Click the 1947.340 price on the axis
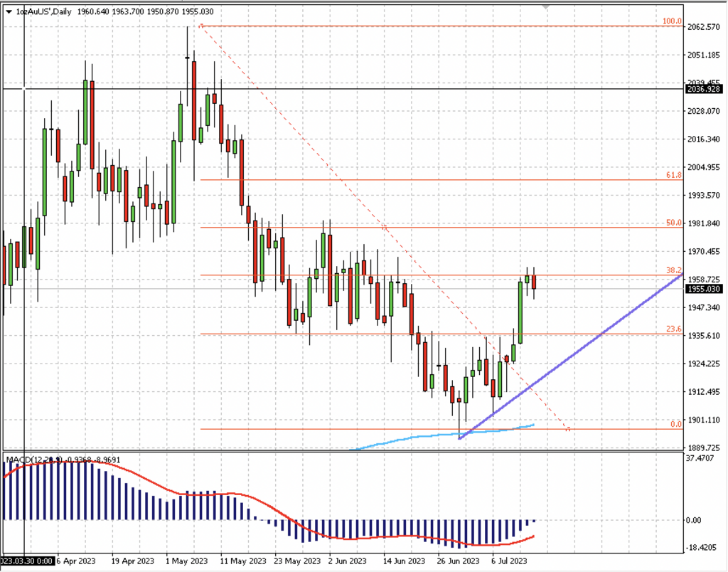This screenshot has height=572, width=728. (x=703, y=307)
